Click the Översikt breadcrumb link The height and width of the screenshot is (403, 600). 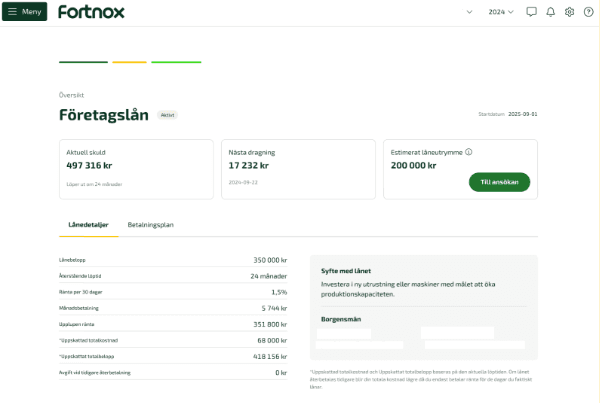(x=70, y=95)
